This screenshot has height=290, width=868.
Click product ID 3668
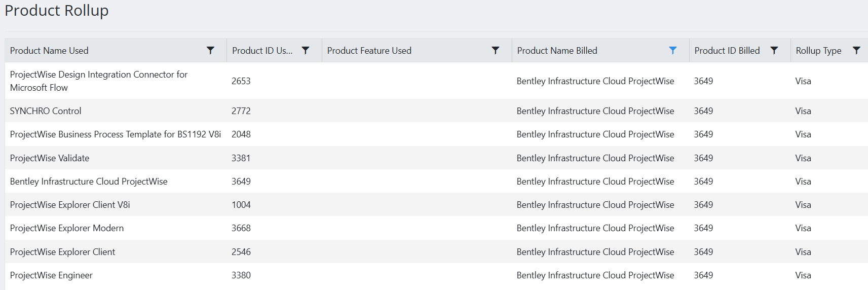point(241,228)
